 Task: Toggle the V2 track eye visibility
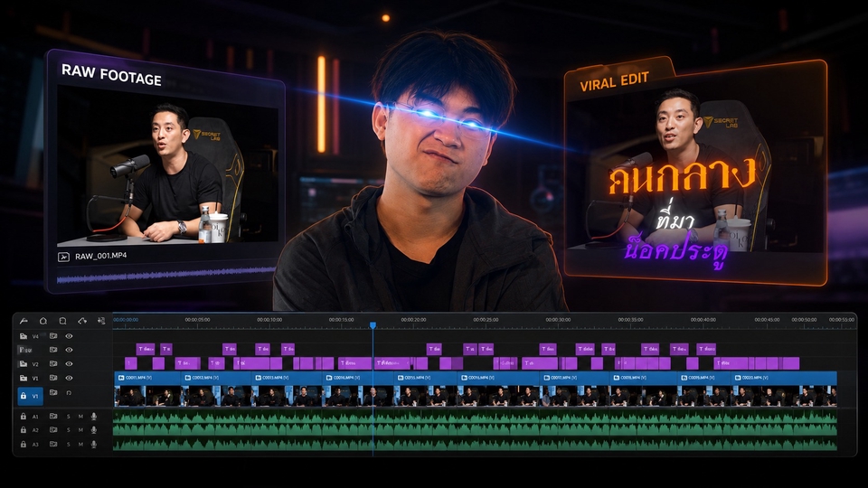[x=70, y=364]
